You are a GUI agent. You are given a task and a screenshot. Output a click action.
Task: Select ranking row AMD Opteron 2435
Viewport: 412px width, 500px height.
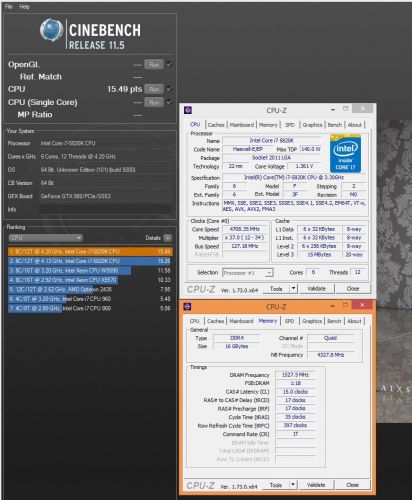click(x=90, y=289)
